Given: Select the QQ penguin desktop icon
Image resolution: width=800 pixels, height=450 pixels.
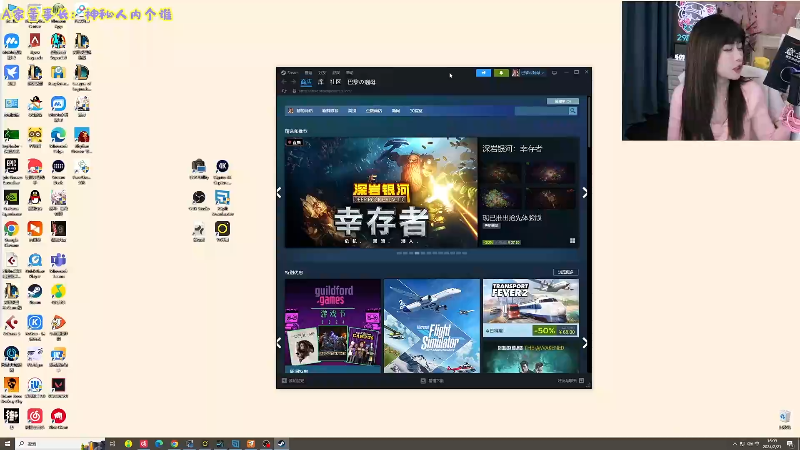Looking at the screenshot, I should [x=35, y=202].
